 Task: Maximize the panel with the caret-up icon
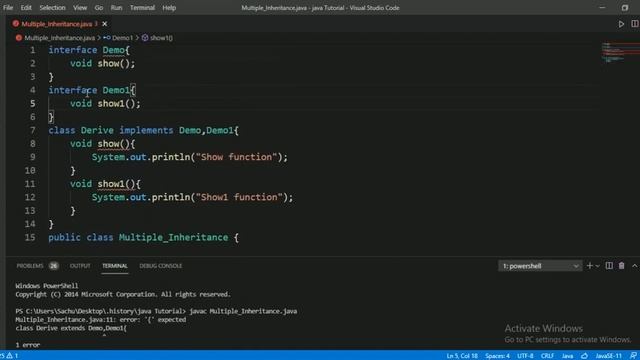pyautogui.click(x=634, y=266)
